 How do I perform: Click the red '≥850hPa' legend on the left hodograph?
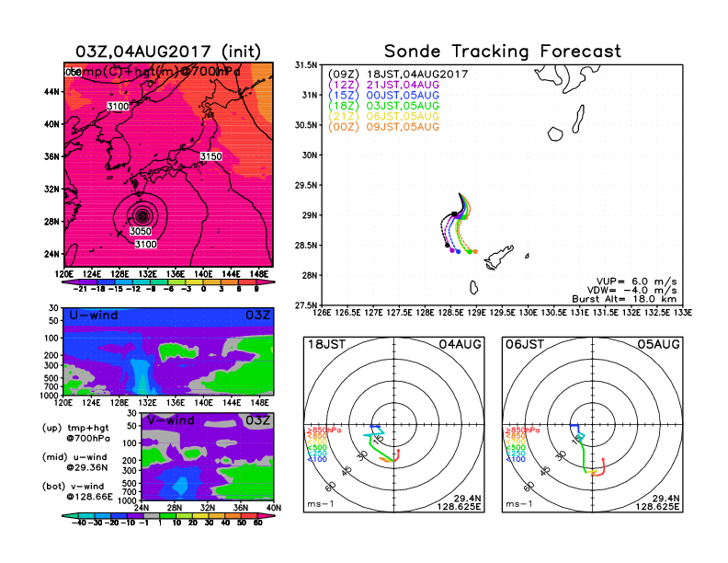click(324, 431)
